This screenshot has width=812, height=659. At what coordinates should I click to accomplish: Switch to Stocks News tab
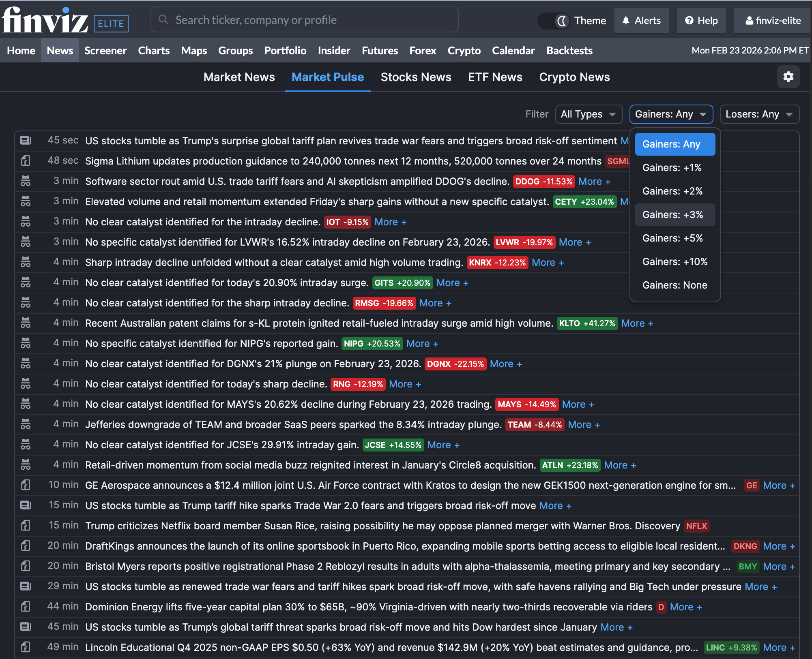tap(416, 77)
